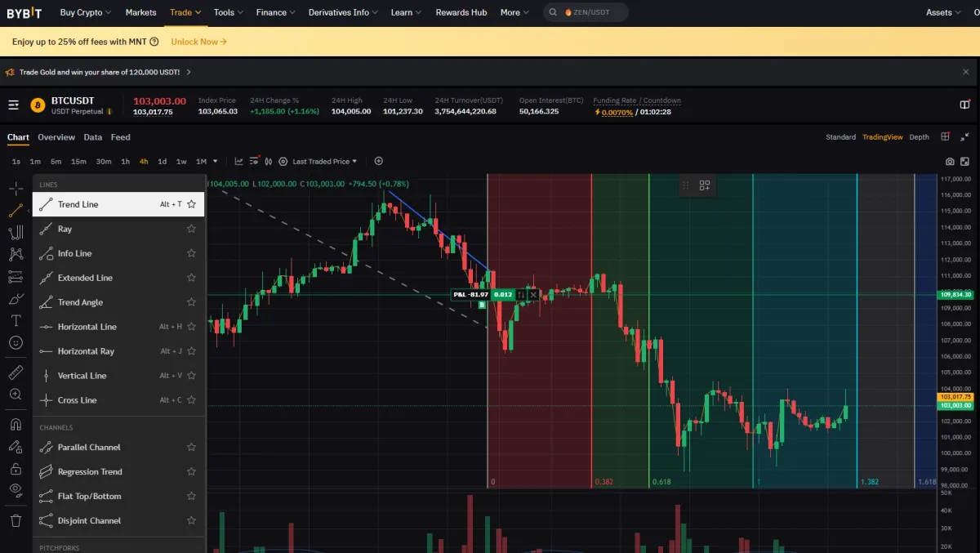
Task: Select the Disjoint Channel tool
Action: click(118, 520)
